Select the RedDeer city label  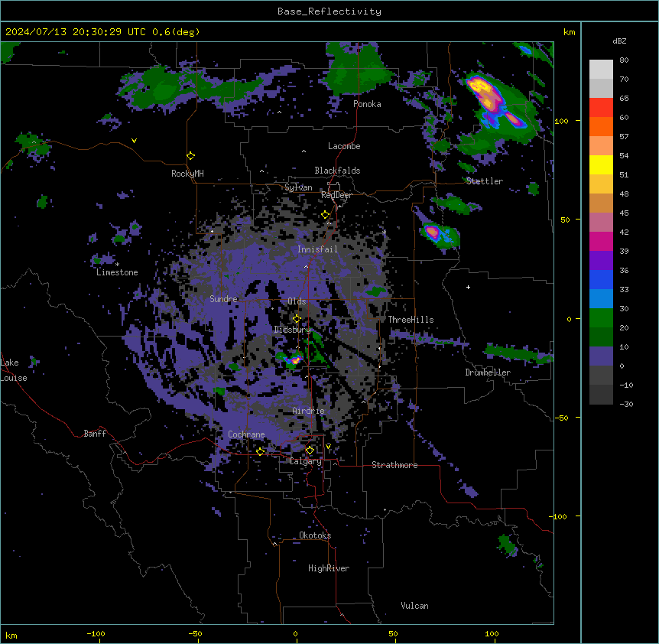(336, 195)
